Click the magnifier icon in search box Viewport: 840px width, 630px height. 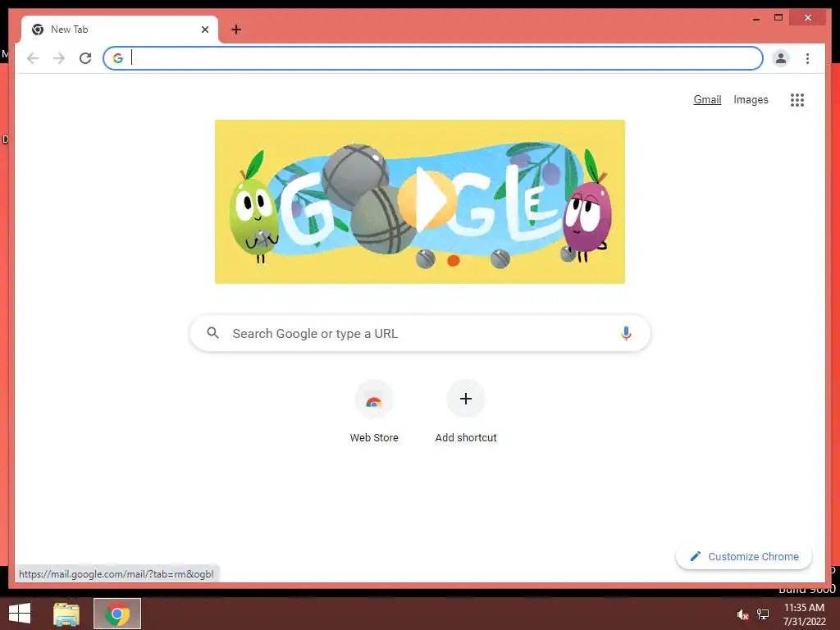pos(212,333)
